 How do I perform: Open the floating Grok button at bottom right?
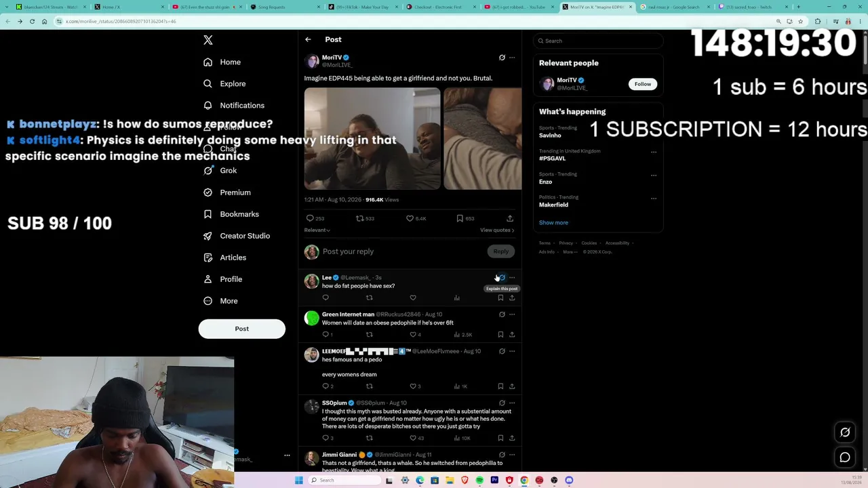[845, 432]
